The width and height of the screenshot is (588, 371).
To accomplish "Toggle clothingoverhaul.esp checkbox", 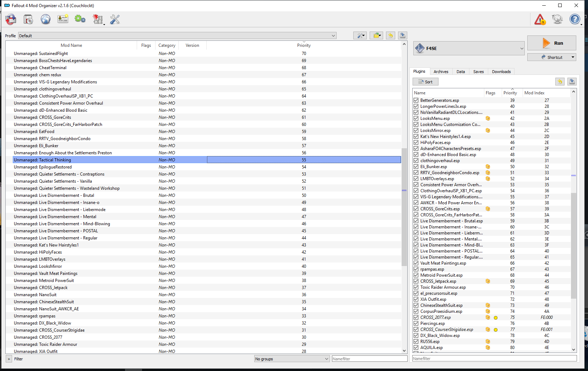I will point(416,161).
